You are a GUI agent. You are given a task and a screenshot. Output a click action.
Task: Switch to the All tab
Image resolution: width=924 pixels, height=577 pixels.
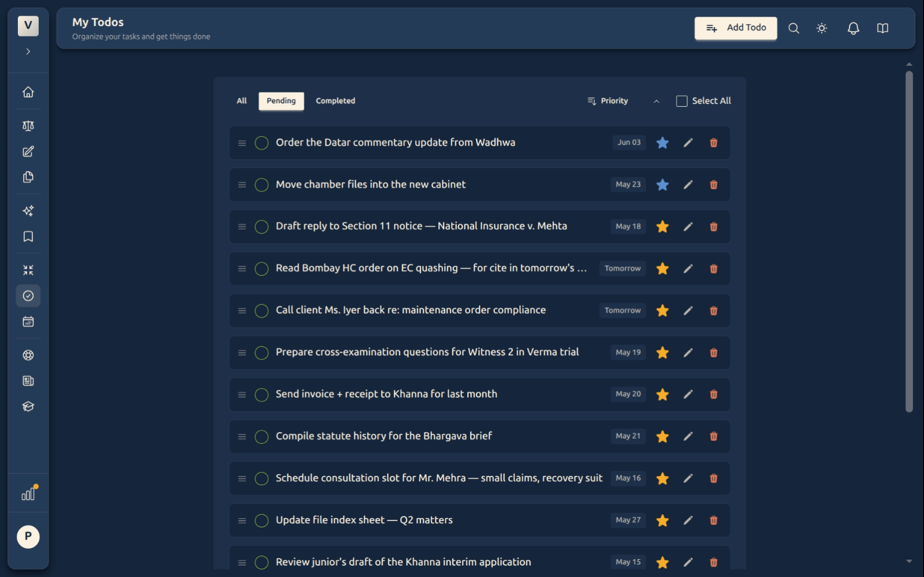coord(241,101)
